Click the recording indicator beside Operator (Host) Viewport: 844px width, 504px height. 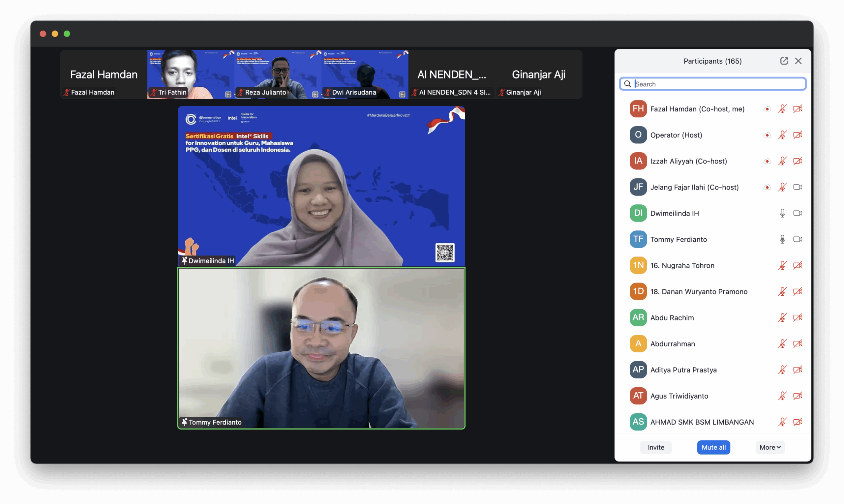coord(767,135)
